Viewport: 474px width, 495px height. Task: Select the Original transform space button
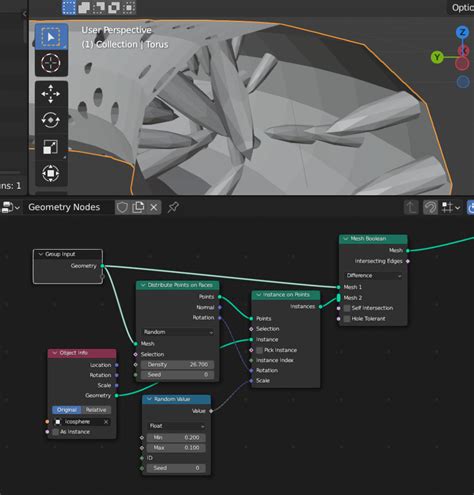click(67, 410)
